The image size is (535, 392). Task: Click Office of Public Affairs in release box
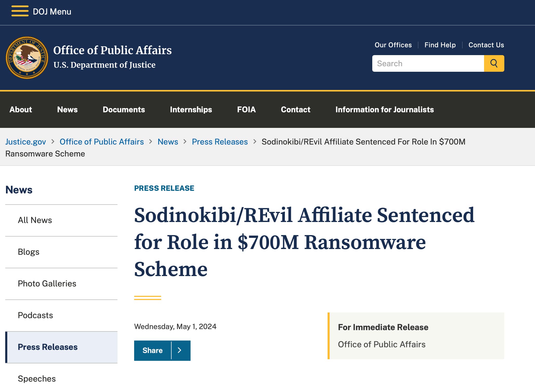[382, 344]
